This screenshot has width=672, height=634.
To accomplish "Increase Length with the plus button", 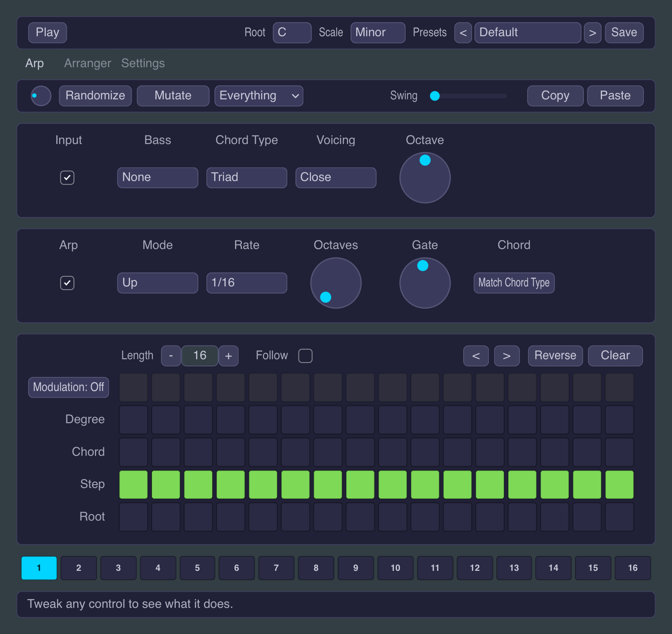I will 229,356.
